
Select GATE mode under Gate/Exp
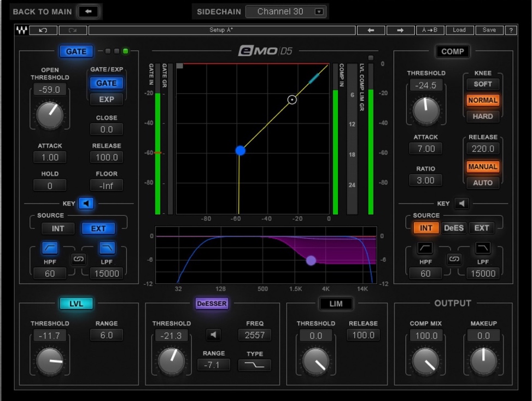107,83
